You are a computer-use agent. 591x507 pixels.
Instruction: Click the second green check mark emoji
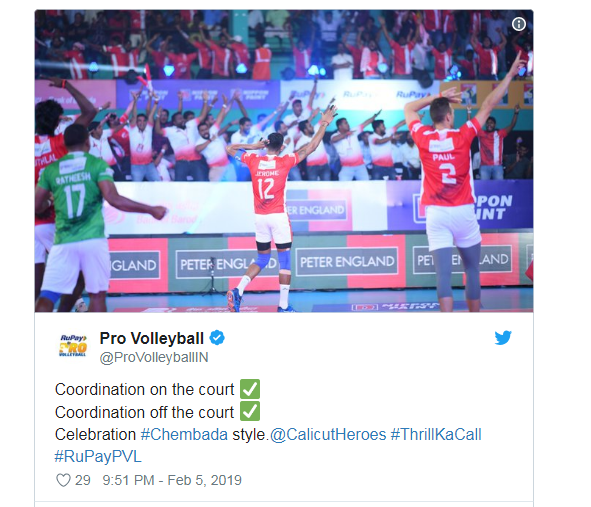tap(250, 411)
